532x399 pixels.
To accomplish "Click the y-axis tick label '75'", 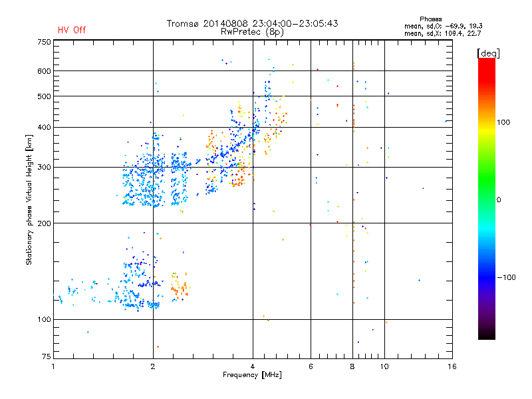I will [47, 356].
